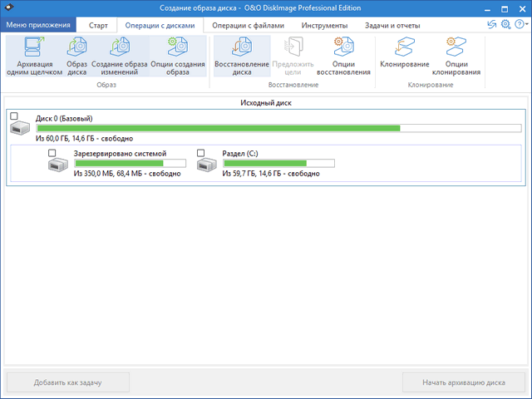Tick the Зарезервировано системой checkbox
The width and height of the screenshot is (532, 399).
(x=52, y=153)
